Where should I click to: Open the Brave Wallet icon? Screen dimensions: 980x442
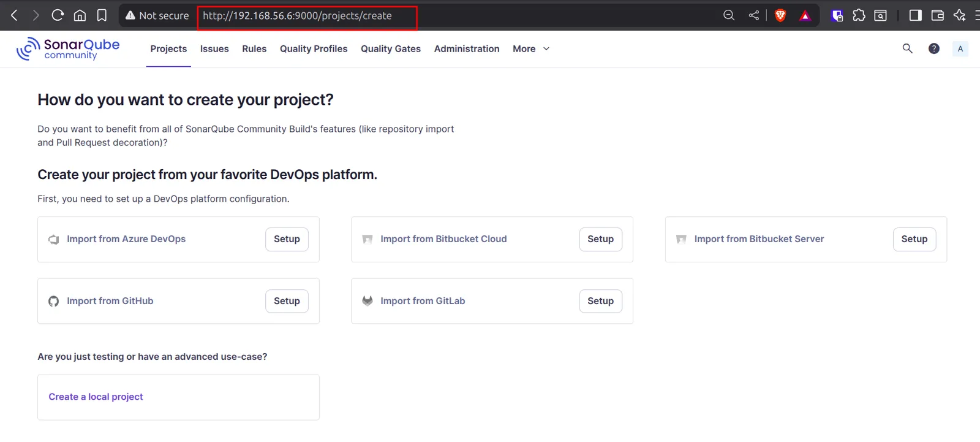(937, 15)
